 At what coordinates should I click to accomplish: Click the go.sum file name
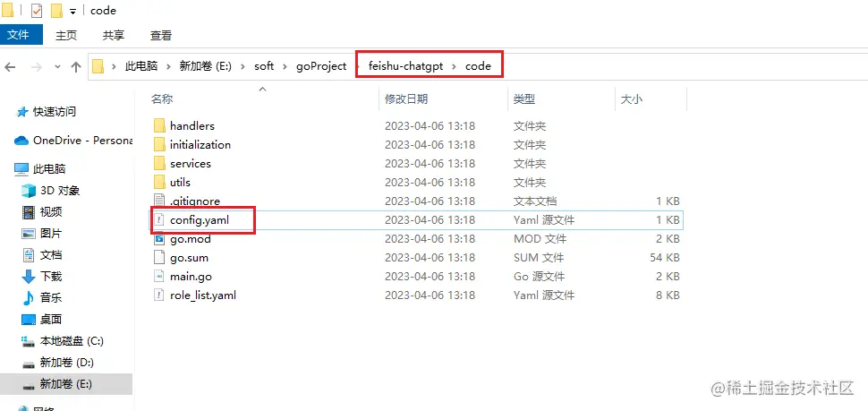(190, 258)
